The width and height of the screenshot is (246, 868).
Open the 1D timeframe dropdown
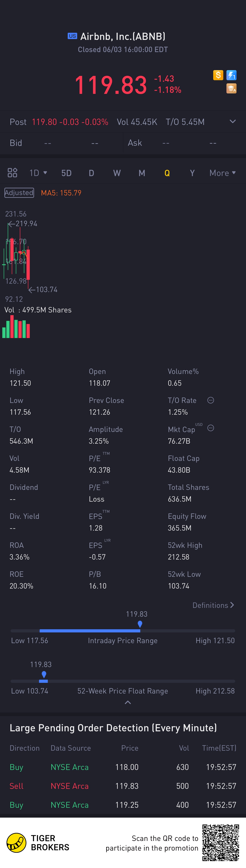(38, 173)
